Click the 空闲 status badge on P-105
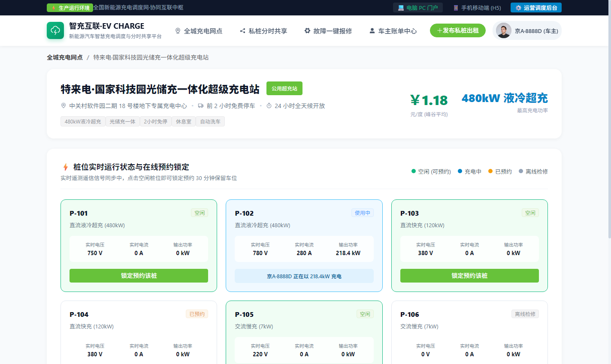 click(x=365, y=314)
